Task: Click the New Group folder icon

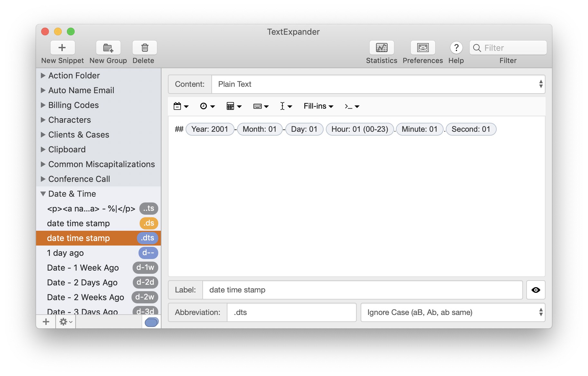Action: (x=108, y=48)
